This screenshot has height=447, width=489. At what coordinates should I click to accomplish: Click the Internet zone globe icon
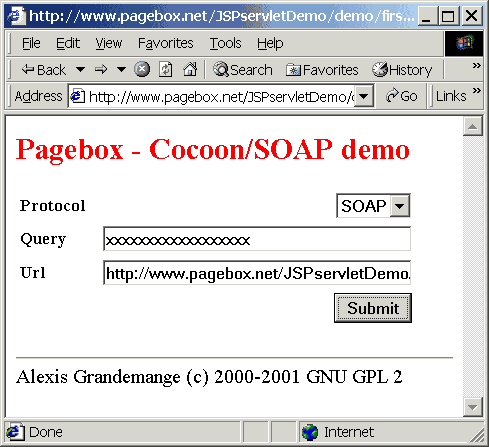click(310, 432)
